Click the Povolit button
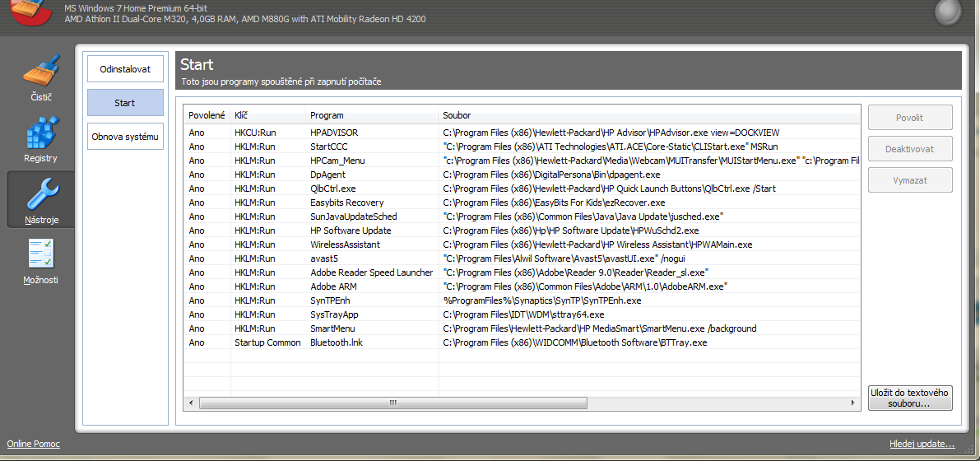 pos(909,118)
